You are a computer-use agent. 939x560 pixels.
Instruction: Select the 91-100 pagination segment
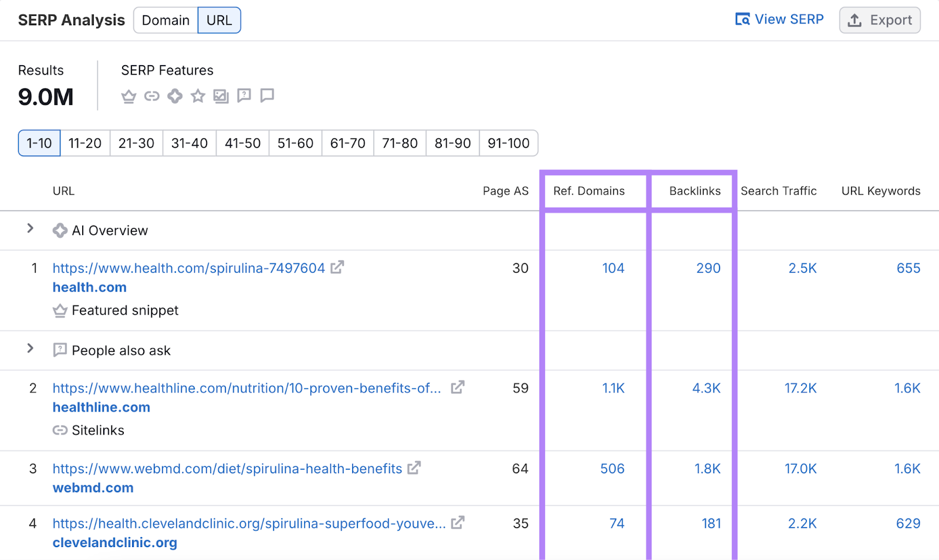pos(508,143)
